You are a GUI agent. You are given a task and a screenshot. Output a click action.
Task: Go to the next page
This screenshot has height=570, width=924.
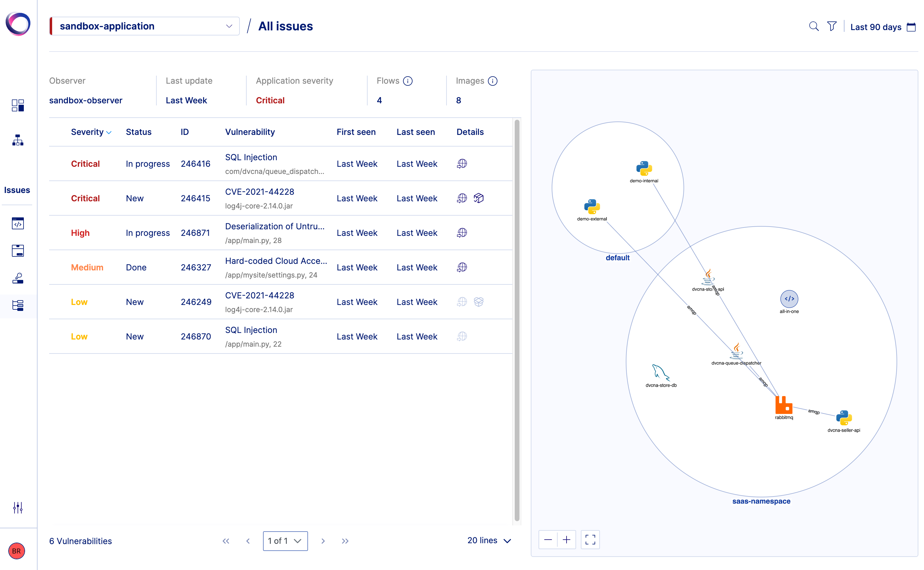coord(323,541)
